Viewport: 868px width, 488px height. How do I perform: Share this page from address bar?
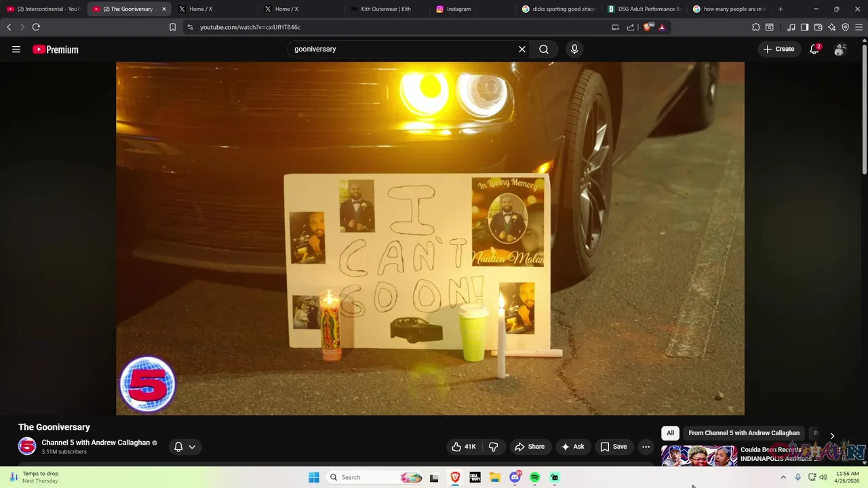[x=631, y=27]
